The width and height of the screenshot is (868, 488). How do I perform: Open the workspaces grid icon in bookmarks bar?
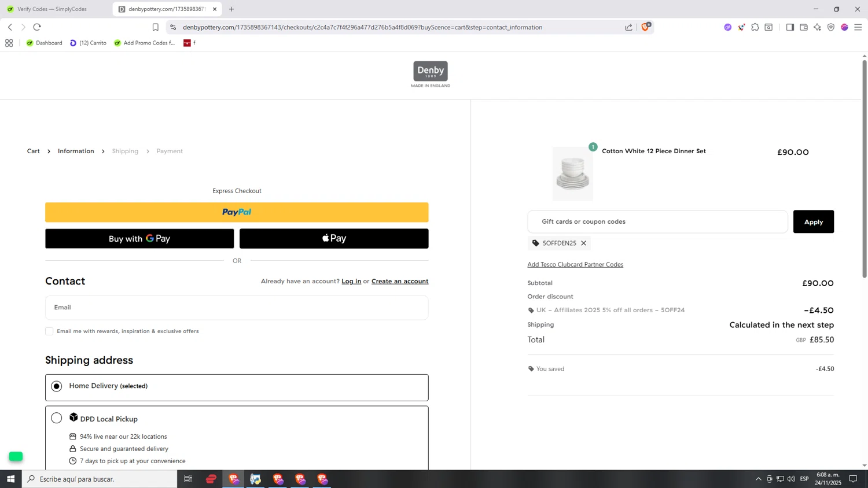click(x=9, y=43)
